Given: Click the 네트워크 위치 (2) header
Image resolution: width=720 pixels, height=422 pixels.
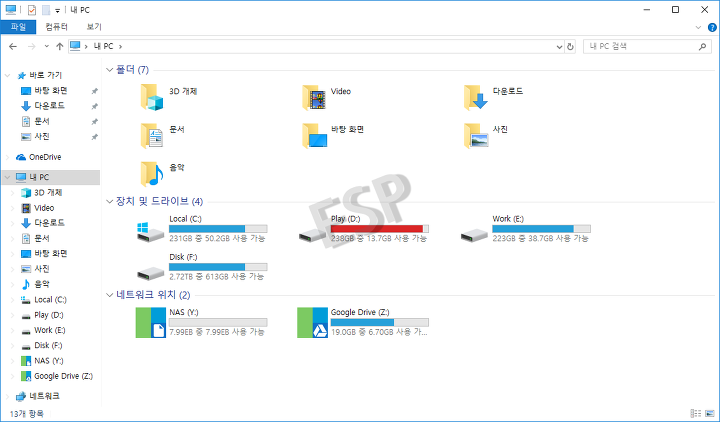Looking at the screenshot, I should (x=153, y=295).
